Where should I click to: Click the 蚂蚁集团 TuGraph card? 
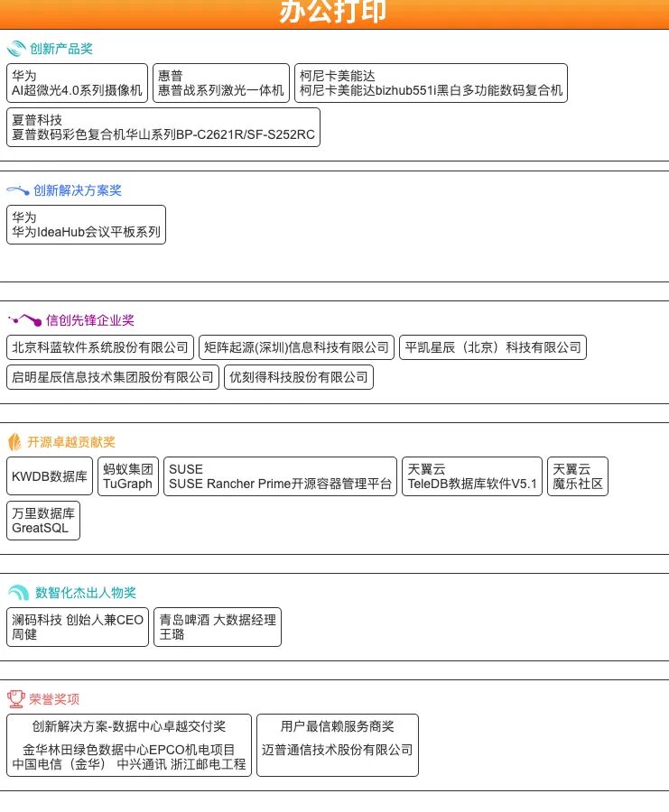point(128,476)
